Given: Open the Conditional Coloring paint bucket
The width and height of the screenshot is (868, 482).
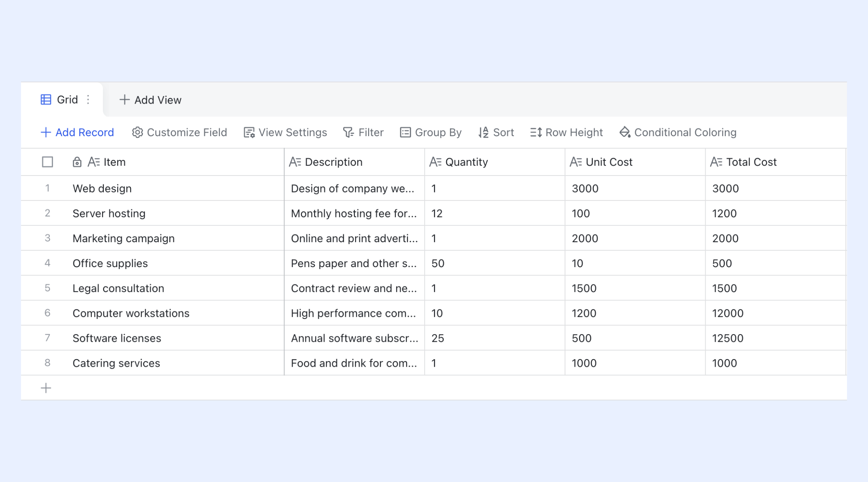Looking at the screenshot, I should (625, 132).
